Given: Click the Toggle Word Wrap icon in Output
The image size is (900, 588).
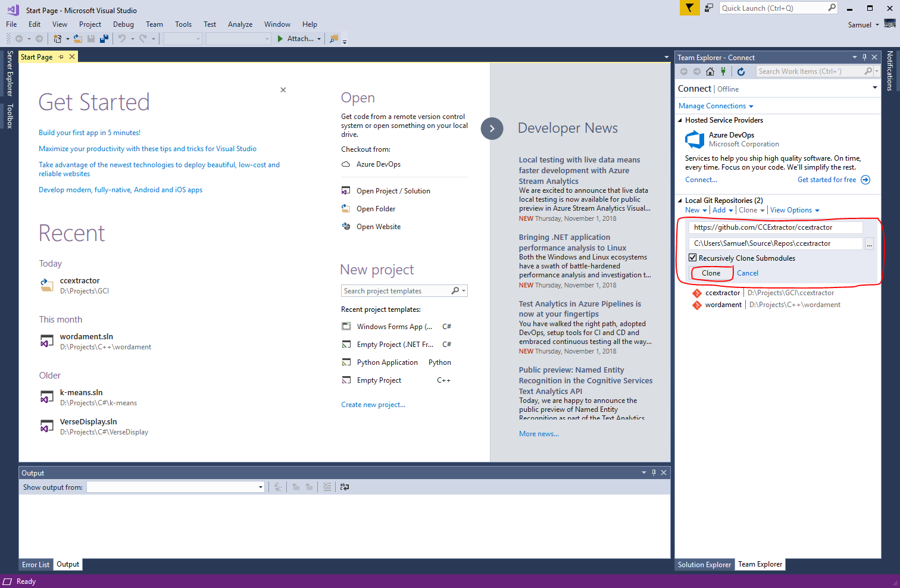Looking at the screenshot, I should pos(345,487).
